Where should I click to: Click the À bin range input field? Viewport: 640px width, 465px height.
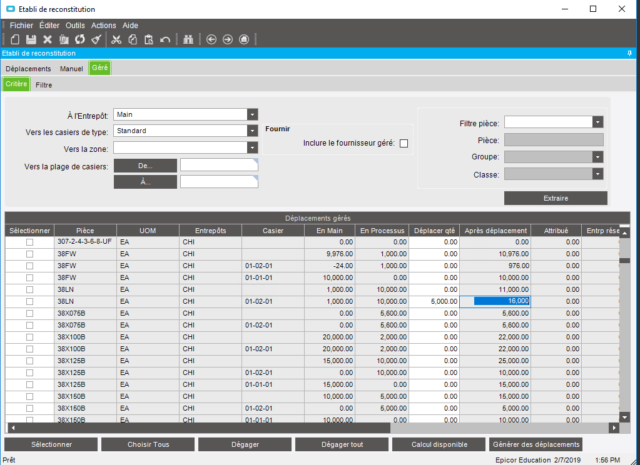coord(219,182)
